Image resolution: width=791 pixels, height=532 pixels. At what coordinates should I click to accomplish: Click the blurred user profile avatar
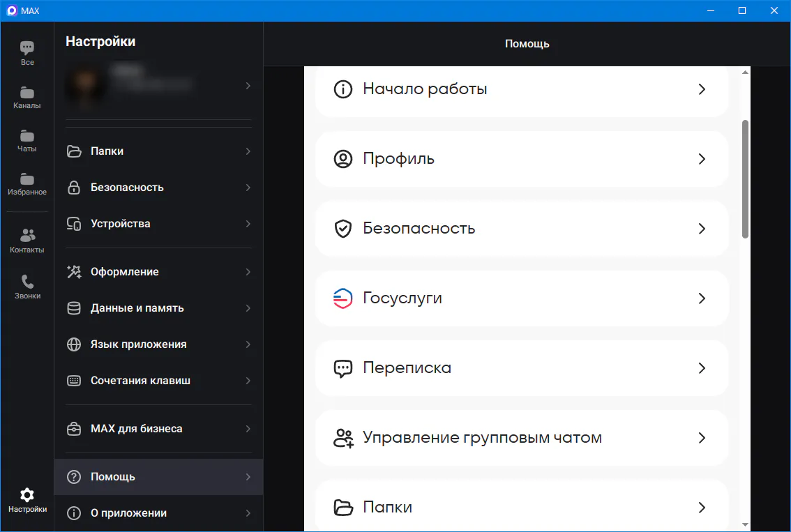point(86,85)
